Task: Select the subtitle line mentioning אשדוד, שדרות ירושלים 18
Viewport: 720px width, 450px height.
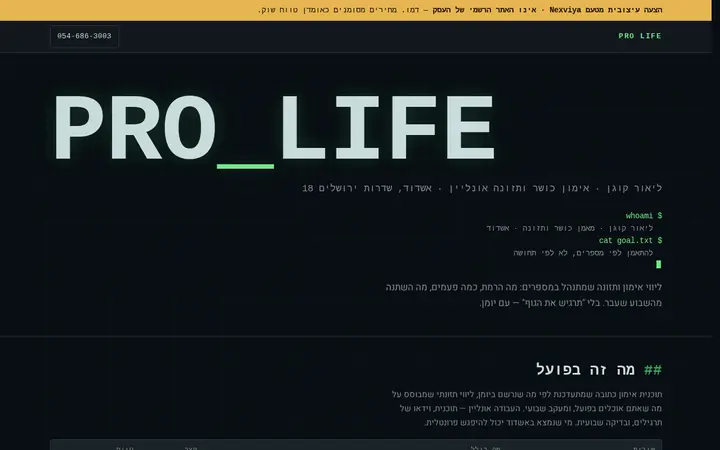Action: pyautogui.click(x=482, y=188)
